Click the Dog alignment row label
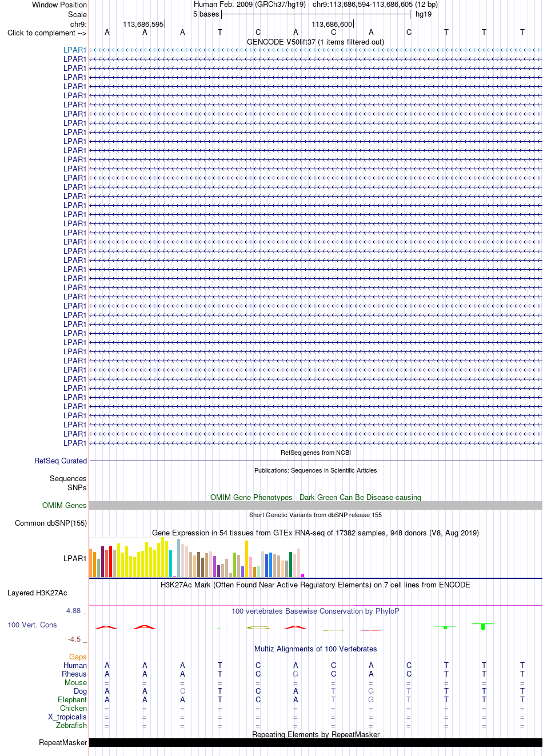This screenshot has height=756, width=543. tap(81, 691)
